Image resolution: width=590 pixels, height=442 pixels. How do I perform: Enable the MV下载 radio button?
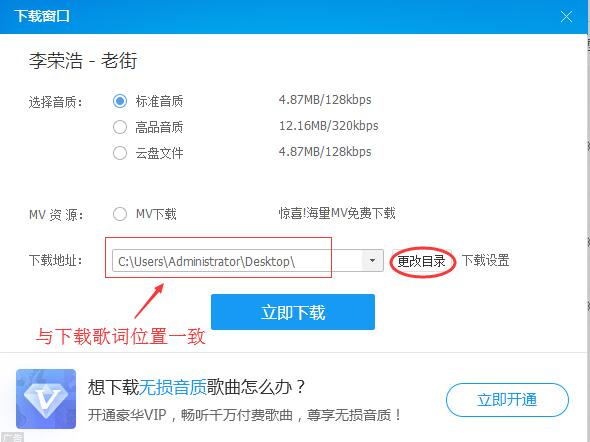(120, 214)
